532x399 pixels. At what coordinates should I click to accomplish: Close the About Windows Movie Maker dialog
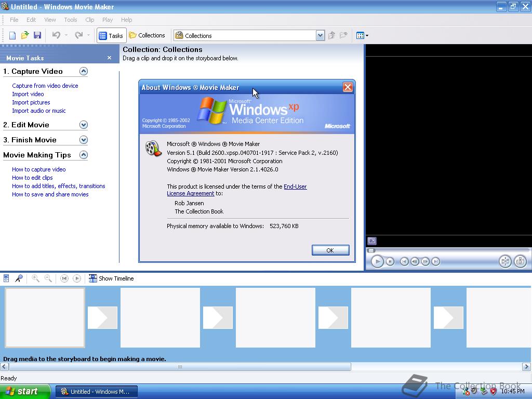coord(348,87)
